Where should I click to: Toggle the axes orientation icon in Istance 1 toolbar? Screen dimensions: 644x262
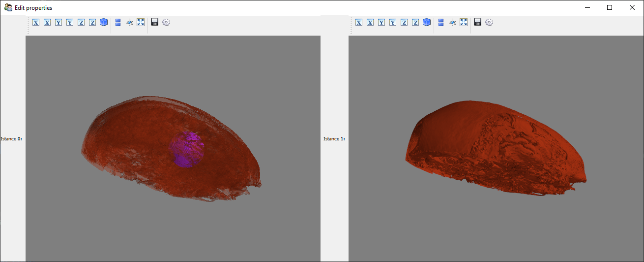[x=452, y=22]
